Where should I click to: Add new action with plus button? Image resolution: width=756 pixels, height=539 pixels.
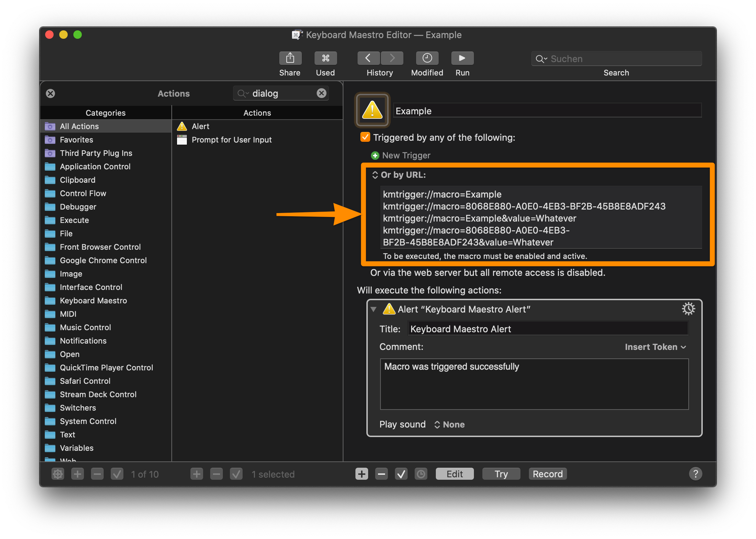click(362, 474)
